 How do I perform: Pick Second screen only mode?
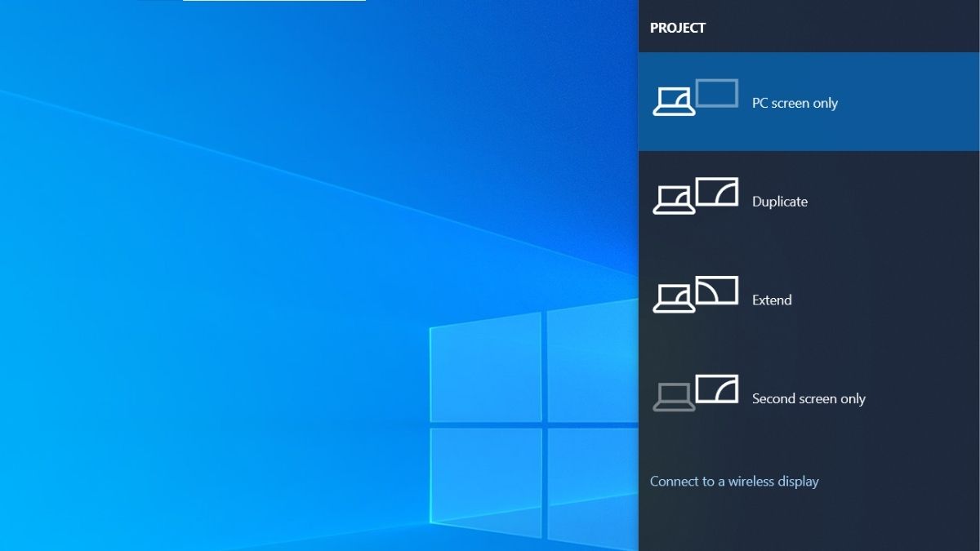808,398
